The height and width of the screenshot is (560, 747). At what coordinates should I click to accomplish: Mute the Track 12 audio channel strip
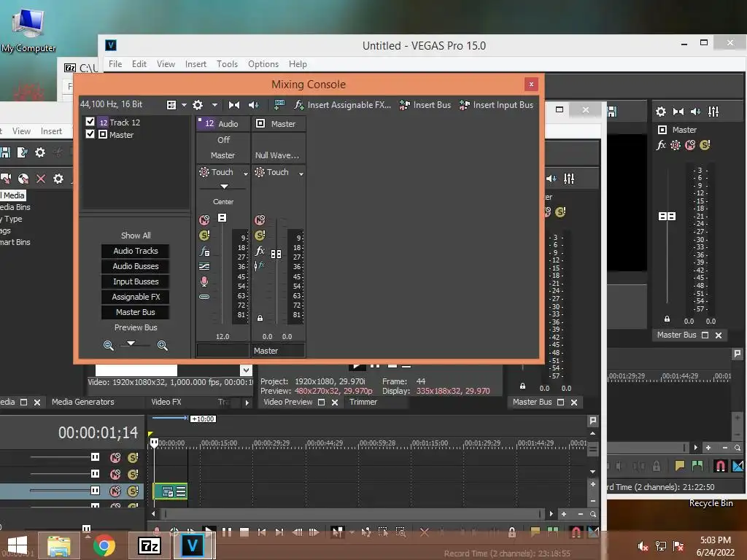click(204, 219)
